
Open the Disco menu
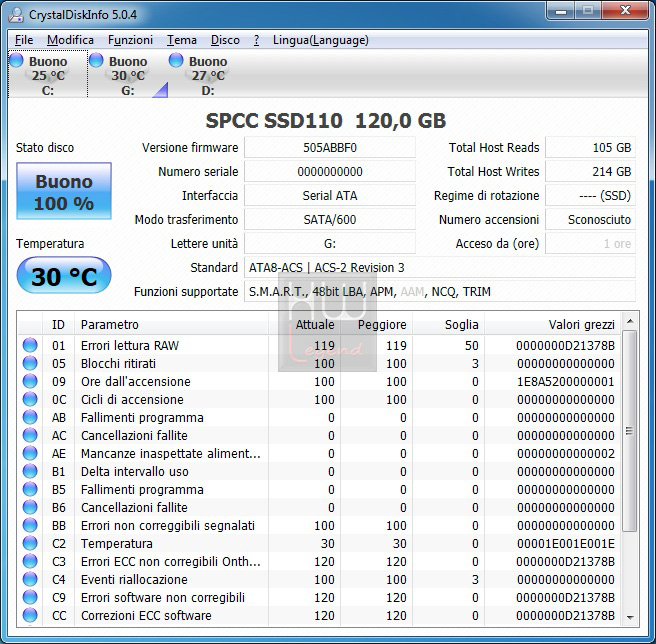coord(226,40)
